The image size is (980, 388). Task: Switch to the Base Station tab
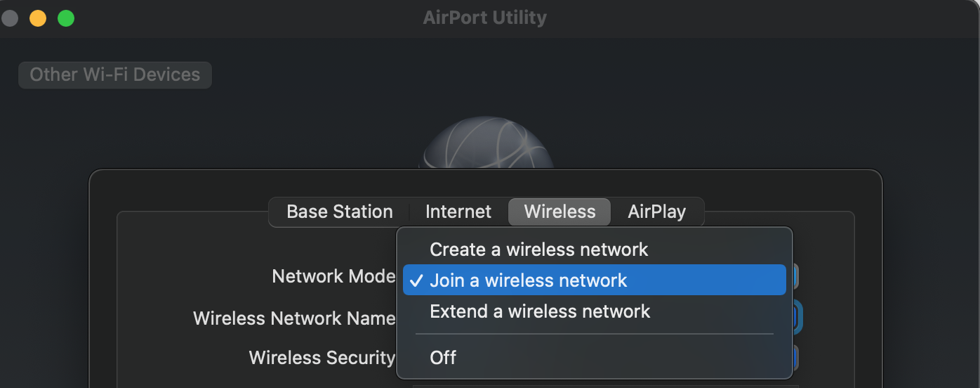coord(340,212)
